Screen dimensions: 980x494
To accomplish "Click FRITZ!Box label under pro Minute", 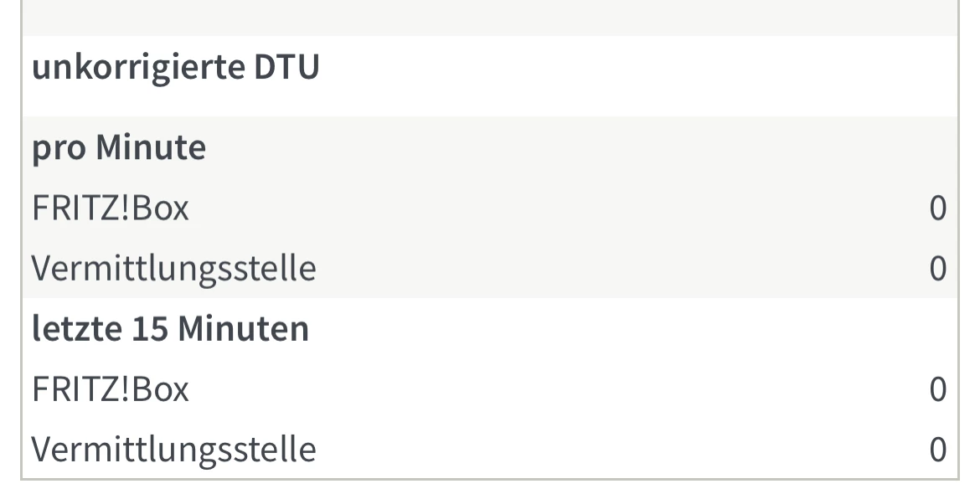I will [110, 208].
